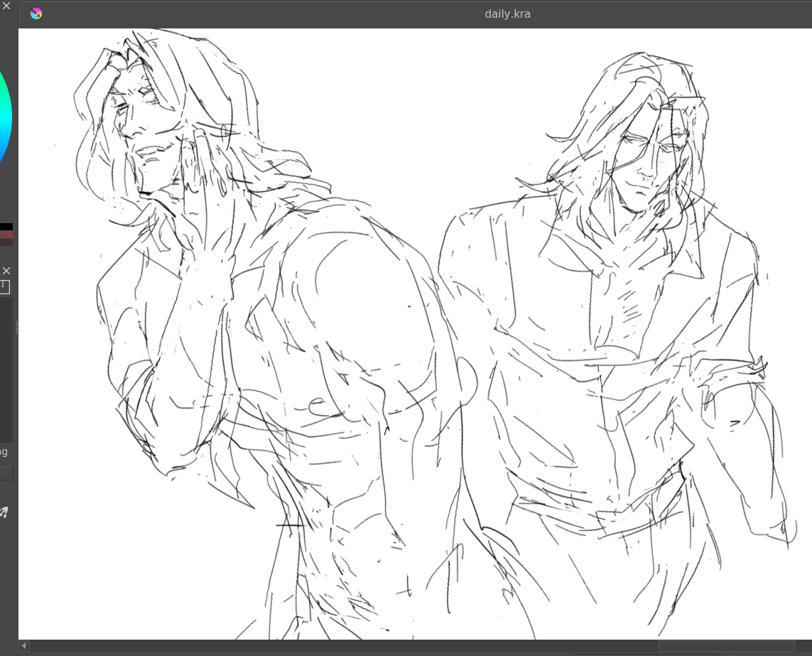Click the dark list area in left docker
This screenshot has height=656, width=812.
(6, 370)
